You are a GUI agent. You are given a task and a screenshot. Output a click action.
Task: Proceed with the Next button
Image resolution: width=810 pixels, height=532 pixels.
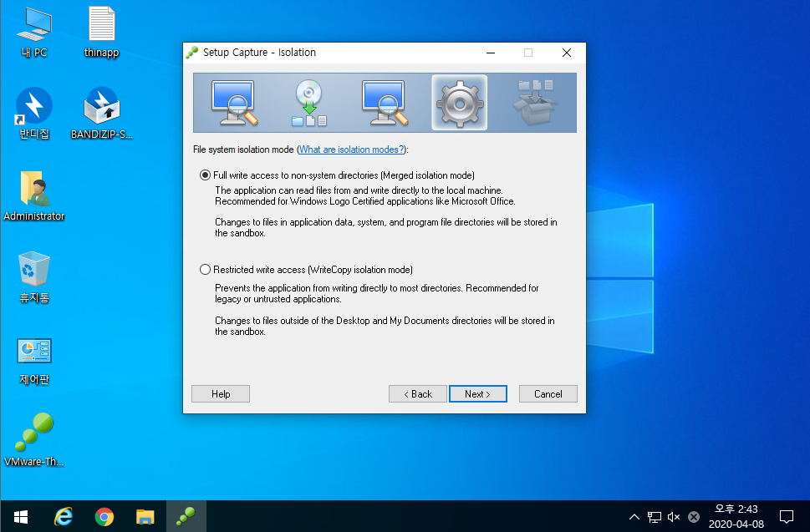(478, 393)
